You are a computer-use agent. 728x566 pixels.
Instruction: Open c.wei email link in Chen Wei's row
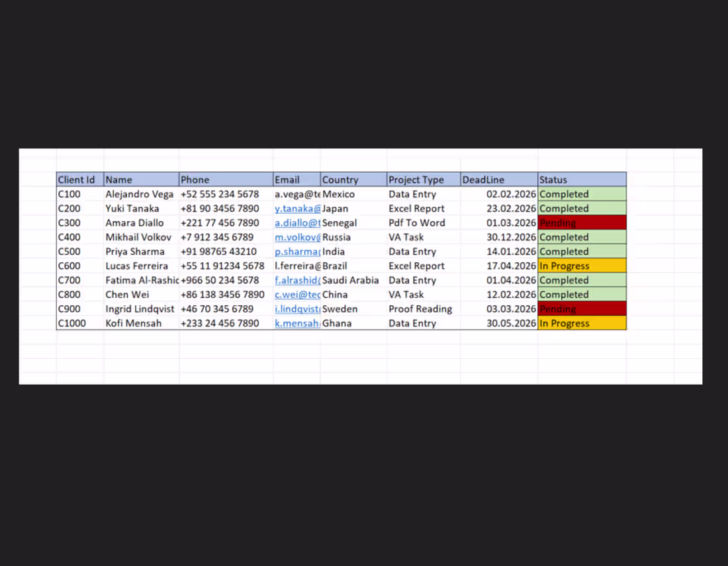point(297,295)
